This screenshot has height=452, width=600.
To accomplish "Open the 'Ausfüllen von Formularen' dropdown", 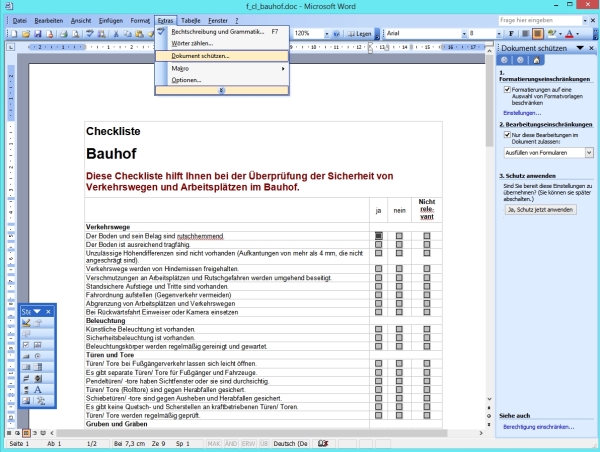I will (x=589, y=152).
